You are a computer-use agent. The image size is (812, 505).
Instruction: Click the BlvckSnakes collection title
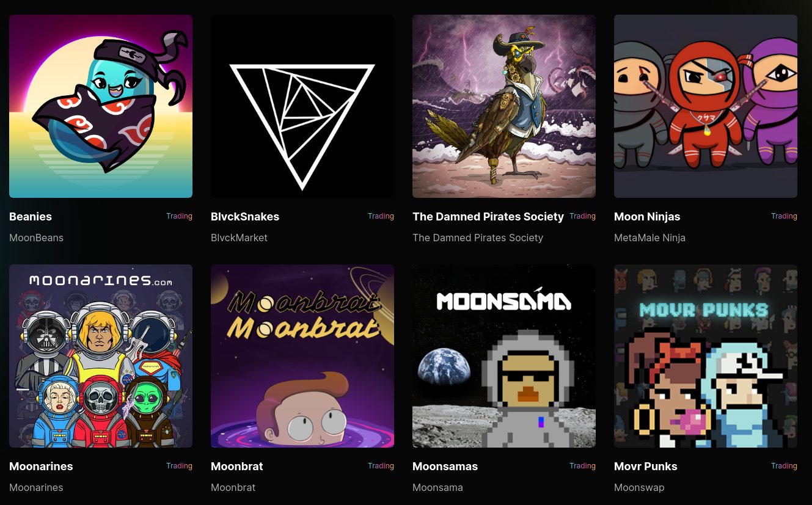coord(245,217)
